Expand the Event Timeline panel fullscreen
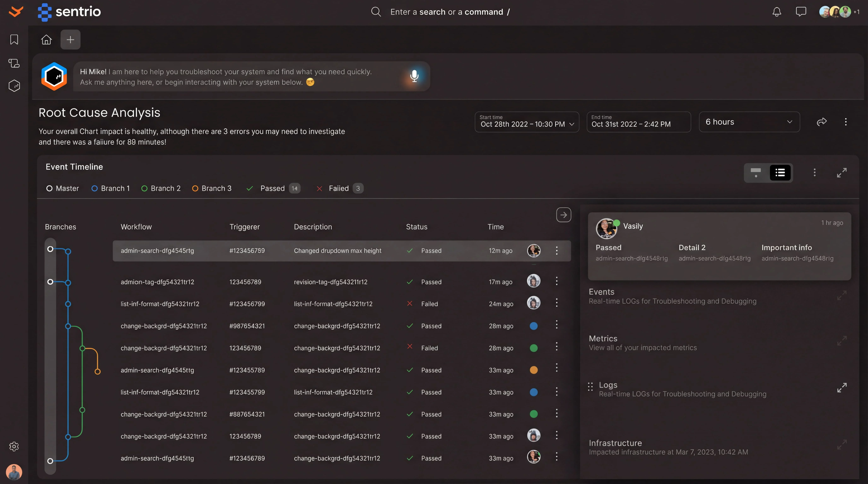Viewport: 868px width, 484px height. pyautogui.click(x=842, y=173)
